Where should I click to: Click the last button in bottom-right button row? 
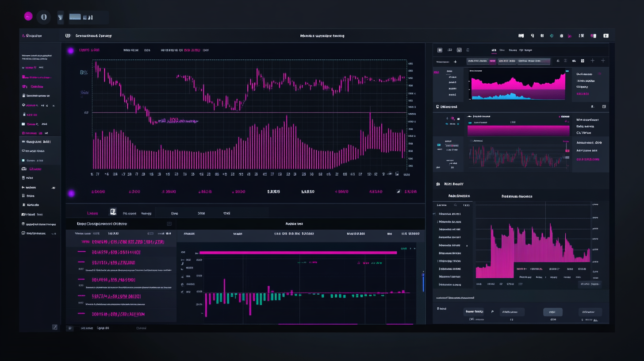tap(590, 312)
